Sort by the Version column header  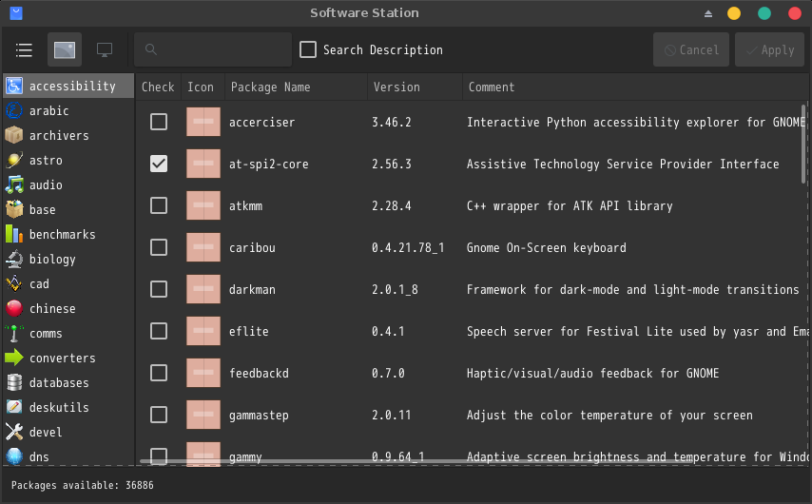click(x=415, y=87)
